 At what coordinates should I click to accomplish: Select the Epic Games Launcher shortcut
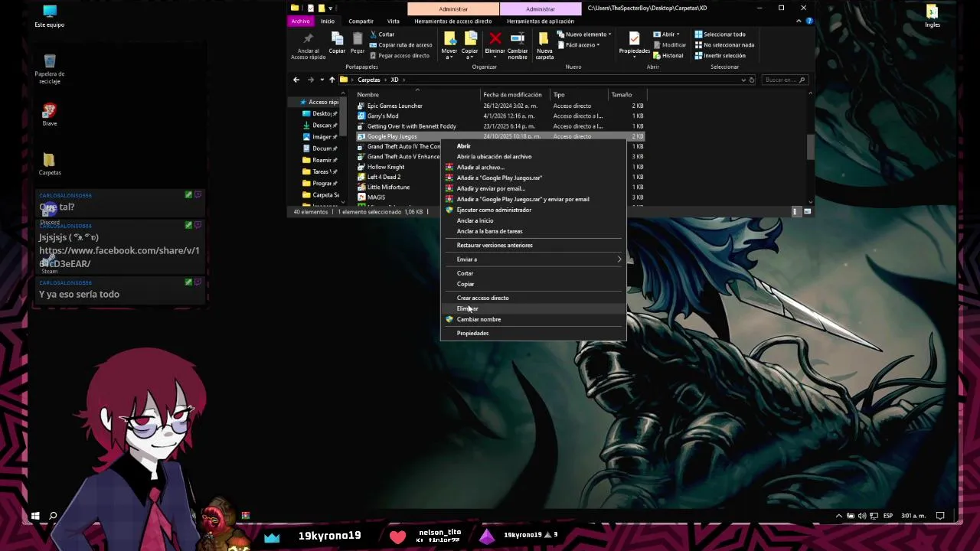pos(395,106)
